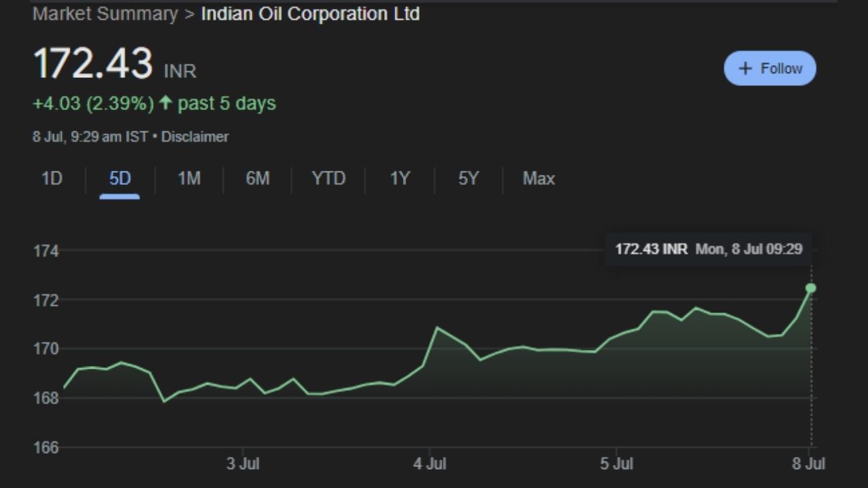This screenshot has height=488, width=868.
Task: Click the 8 Jul, 9:29 am IST timestamp
Action: [x=90, y=137]
